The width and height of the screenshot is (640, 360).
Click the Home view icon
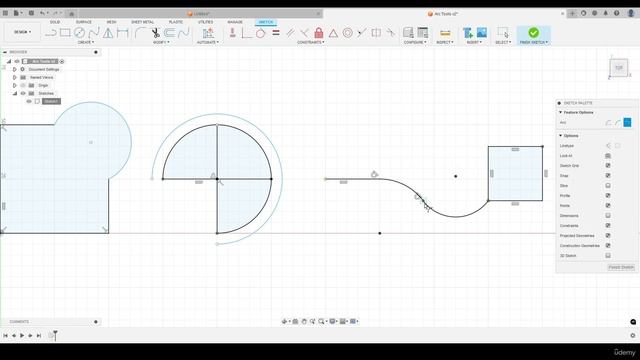pos(71,13)
